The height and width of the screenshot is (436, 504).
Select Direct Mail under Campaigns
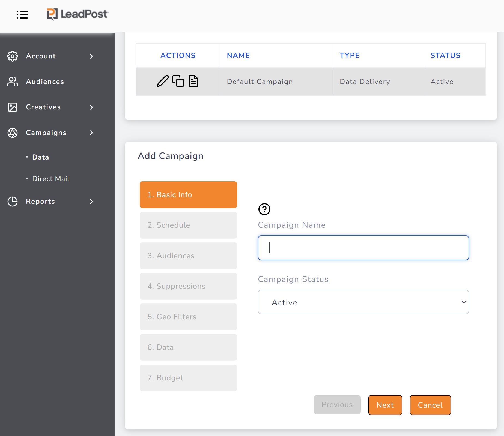pyautogui.click(x=51, y=179)
